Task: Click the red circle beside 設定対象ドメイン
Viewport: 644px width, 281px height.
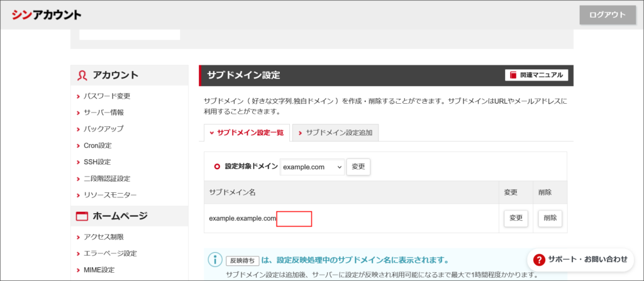Action: [217, 167]
